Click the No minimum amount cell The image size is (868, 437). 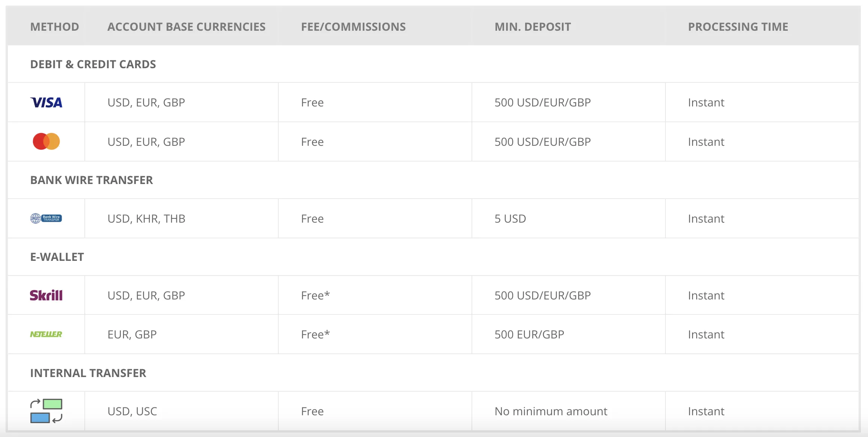point(568,411)
